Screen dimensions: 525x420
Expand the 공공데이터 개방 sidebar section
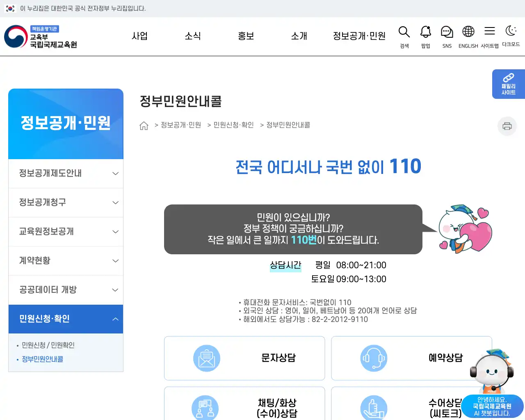[x=66, y=290]
